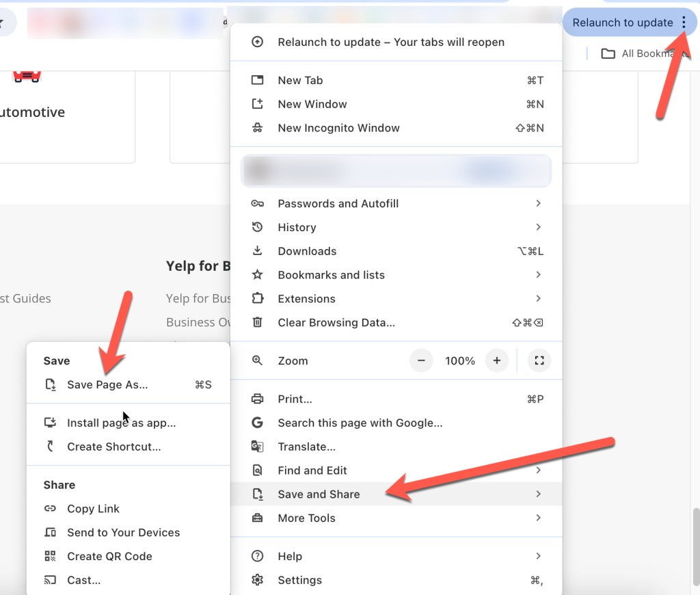700x595 pixels.
Task: Click the Extensions puzzle-piece icon
Action: coord(258,299)
